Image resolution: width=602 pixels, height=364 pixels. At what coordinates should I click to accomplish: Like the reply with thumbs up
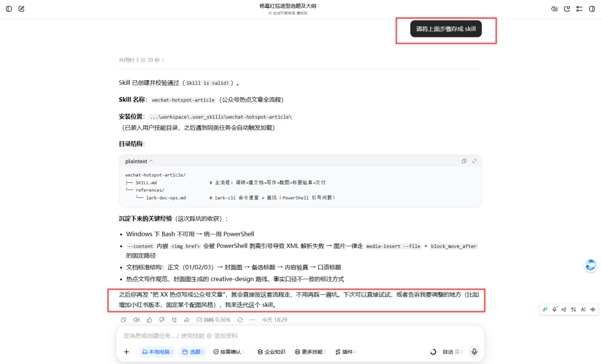click(149, 319)
